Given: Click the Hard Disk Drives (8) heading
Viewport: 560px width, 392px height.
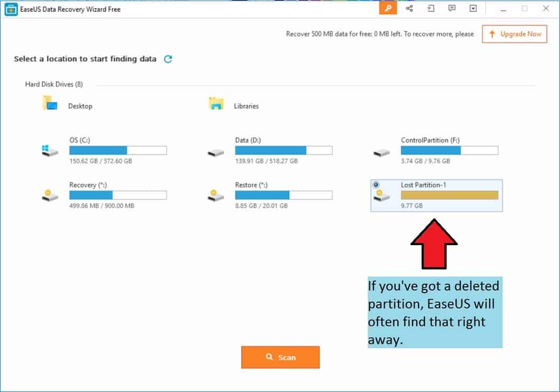Looking at the screenshot, I should coord(54,84).
